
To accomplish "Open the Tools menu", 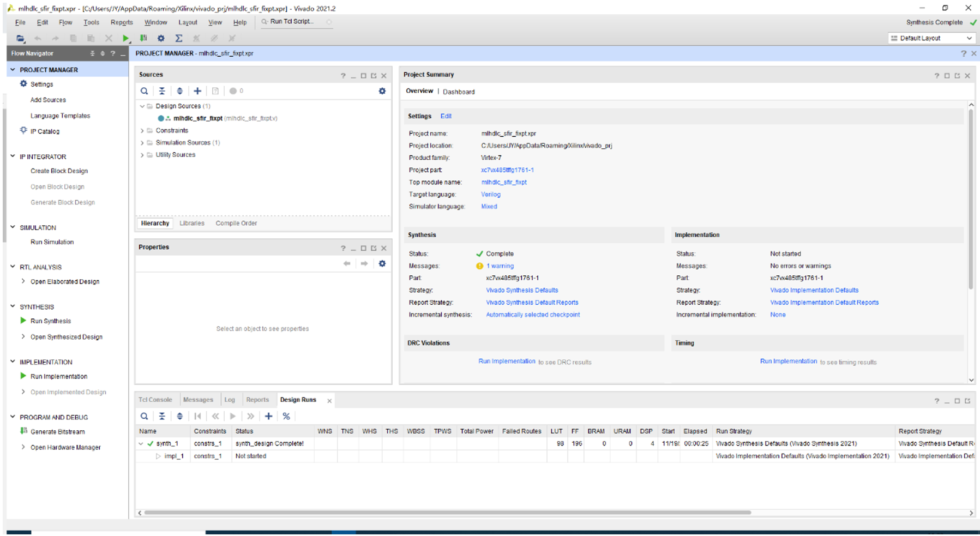I will click(x=91, y=22).
